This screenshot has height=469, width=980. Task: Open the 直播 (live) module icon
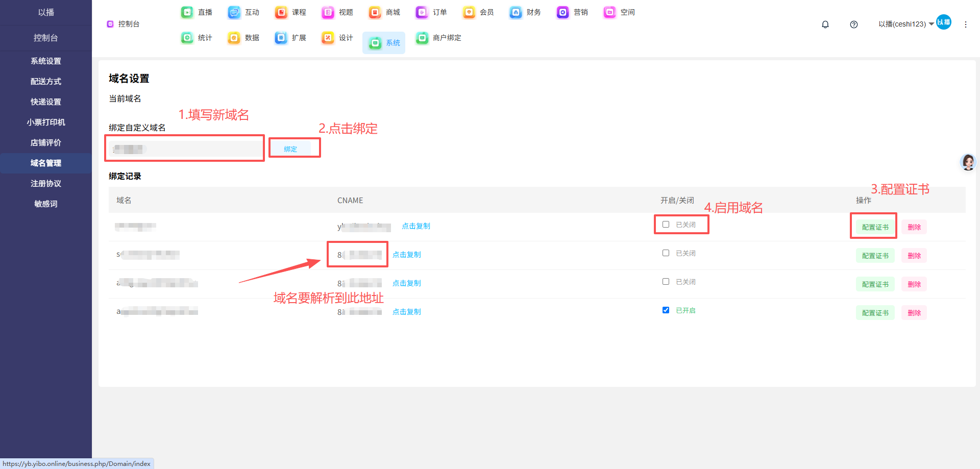(187, 12)
